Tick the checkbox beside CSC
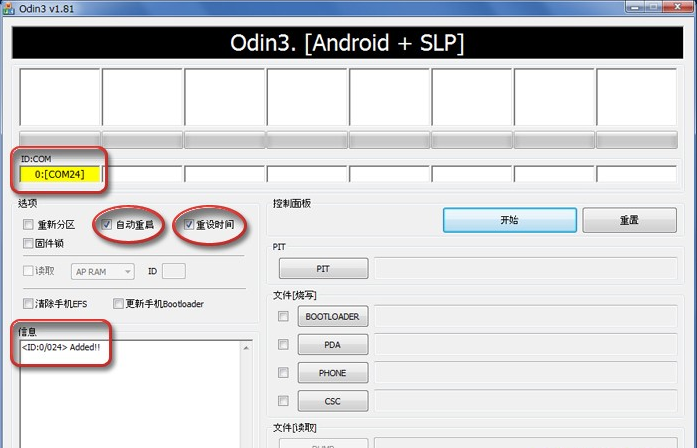This screenshot has height=448, width=697. [x=283, y=401]
